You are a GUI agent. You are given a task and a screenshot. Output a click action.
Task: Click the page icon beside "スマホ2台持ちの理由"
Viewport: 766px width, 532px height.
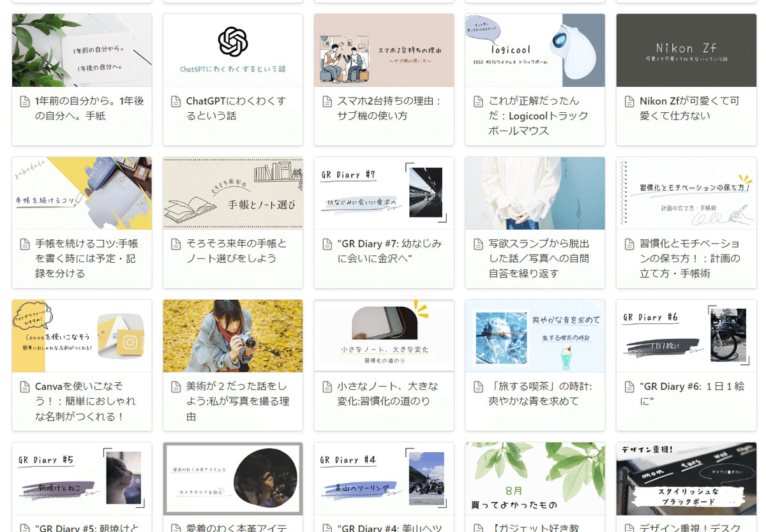[327, 101]
